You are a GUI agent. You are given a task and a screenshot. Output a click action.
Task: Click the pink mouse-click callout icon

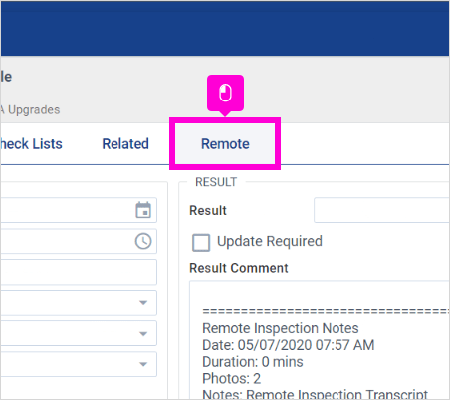tap(225, 93)
